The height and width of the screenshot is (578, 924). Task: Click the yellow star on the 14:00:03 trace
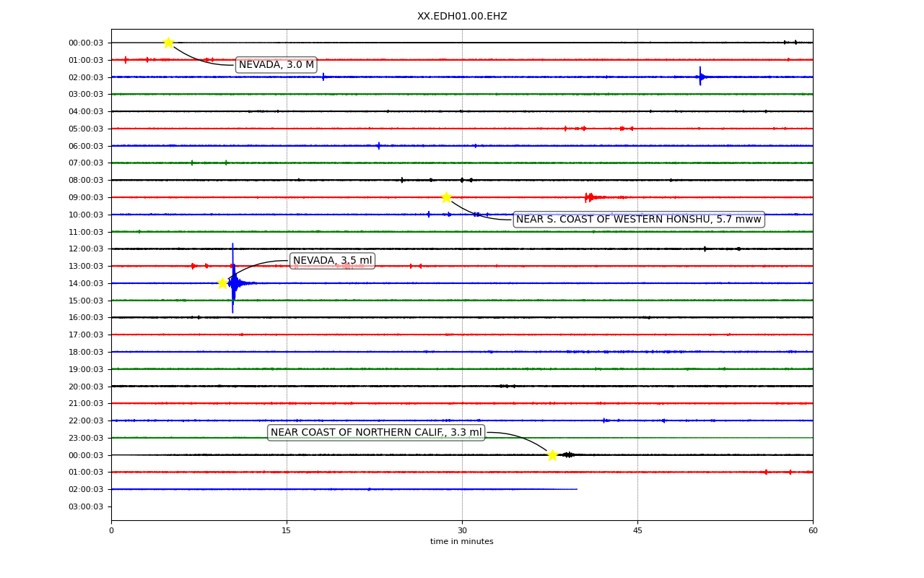tap(222, 283)
